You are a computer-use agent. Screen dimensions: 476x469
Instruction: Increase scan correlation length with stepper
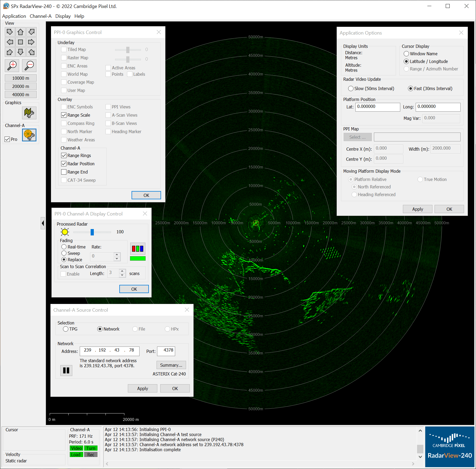point(123,271)
